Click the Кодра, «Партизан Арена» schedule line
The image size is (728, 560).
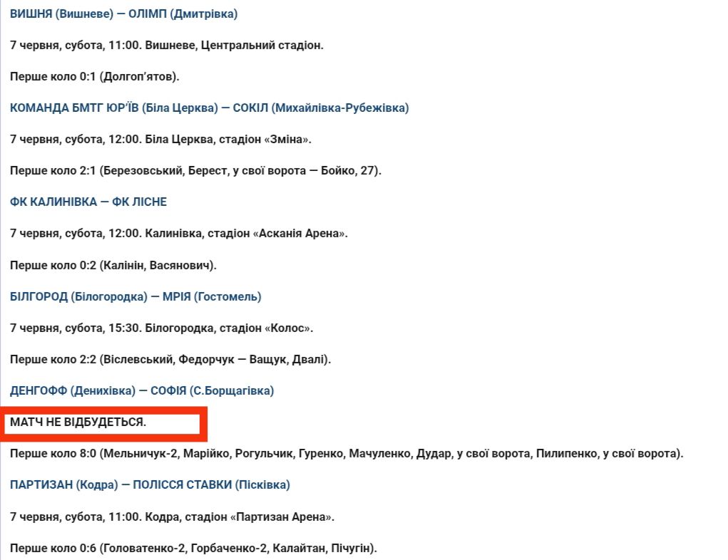tap(172, 517)
